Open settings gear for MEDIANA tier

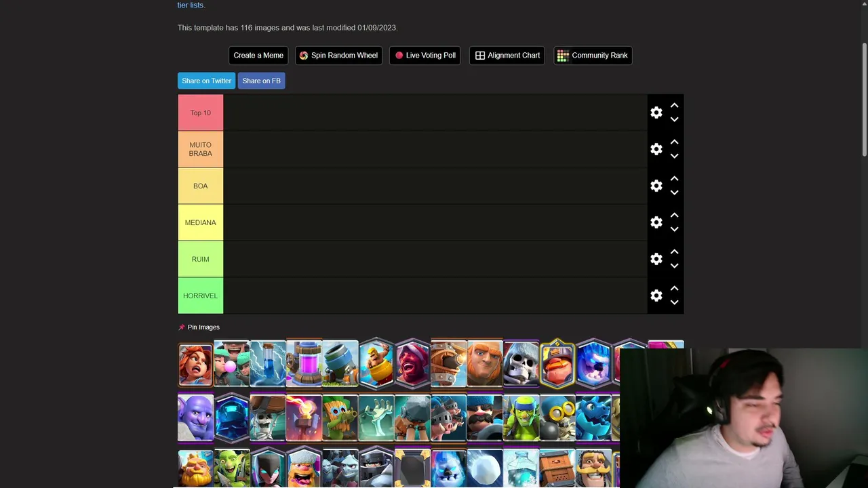[656, 222]
